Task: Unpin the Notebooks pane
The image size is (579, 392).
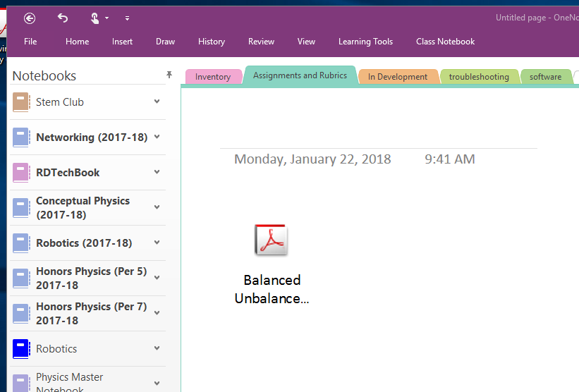Action: coord(169,75)
